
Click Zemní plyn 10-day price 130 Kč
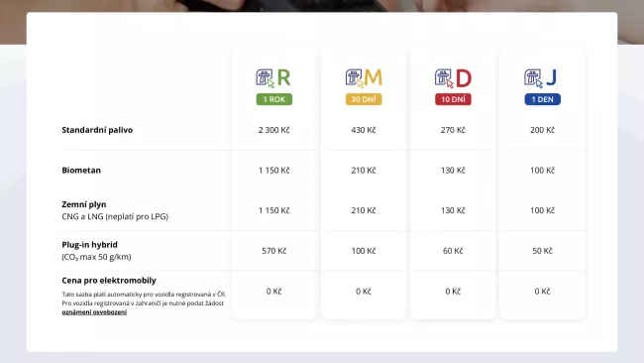click(x=453, y=210)
